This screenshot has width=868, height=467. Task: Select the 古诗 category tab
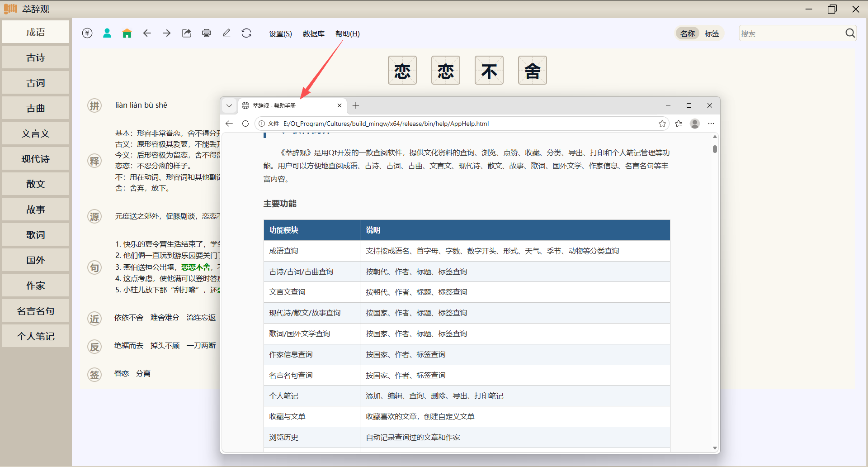pyautogui.click(x=36, y=57)
